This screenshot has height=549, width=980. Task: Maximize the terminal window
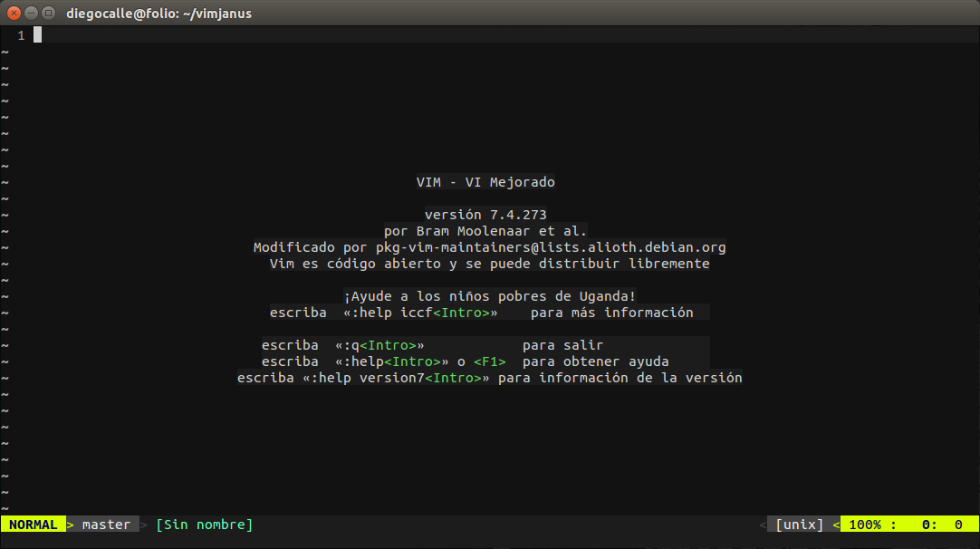(48, 13)
